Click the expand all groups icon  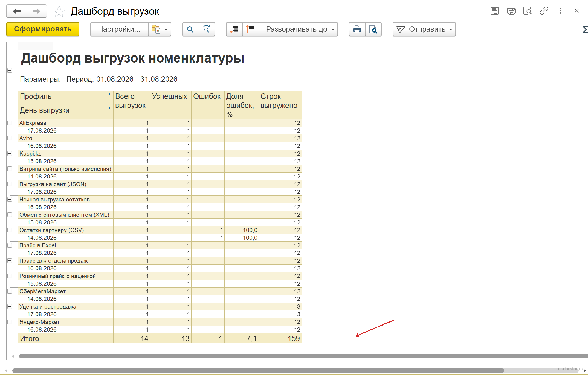234,29
